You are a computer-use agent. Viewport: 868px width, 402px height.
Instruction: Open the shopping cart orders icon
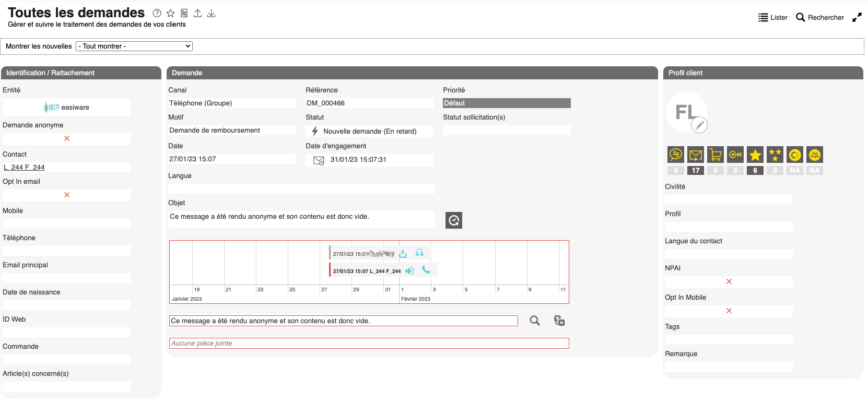click(x=715, y=155)
